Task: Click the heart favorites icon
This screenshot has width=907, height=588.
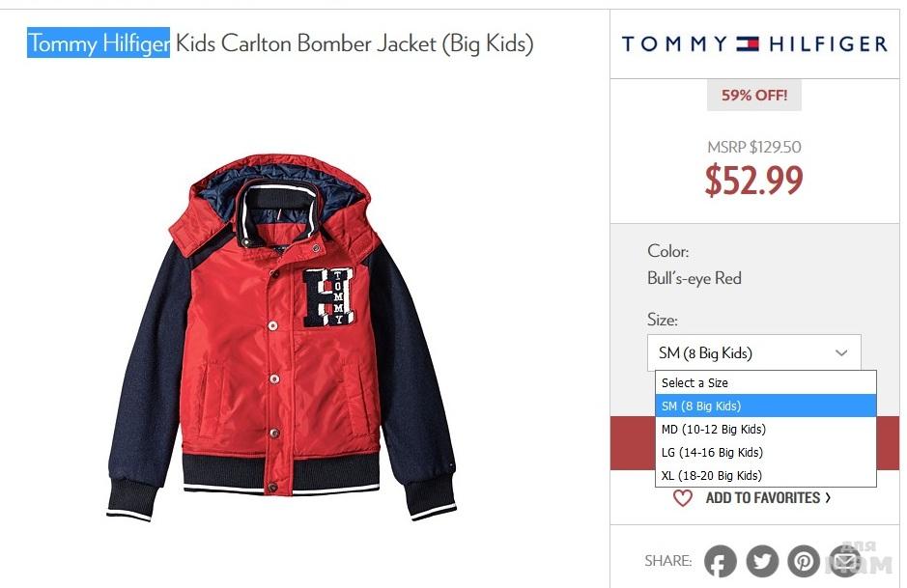Action: 683,498
